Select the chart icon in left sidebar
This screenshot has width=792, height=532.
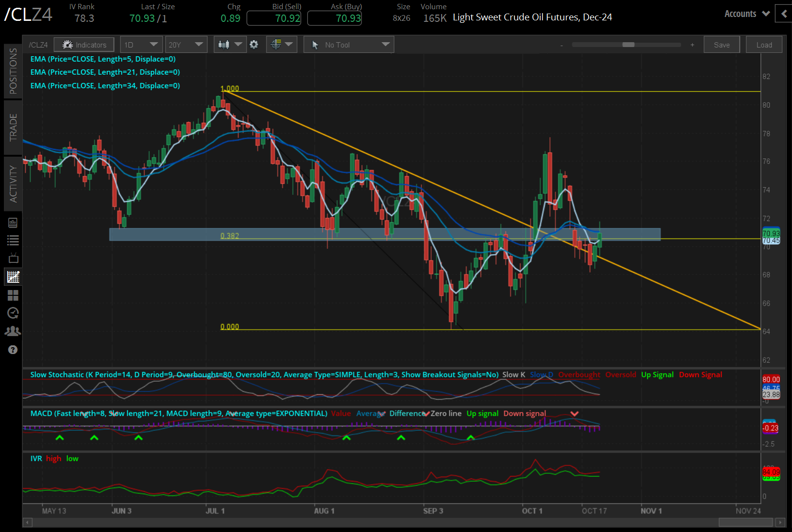click(13, 276)
